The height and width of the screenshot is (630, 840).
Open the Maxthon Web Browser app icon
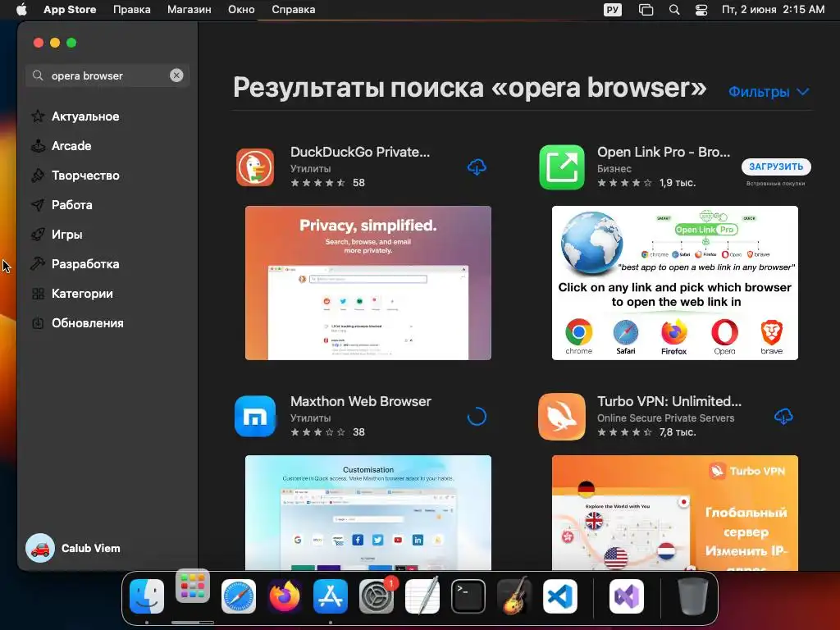coord(255,416)
